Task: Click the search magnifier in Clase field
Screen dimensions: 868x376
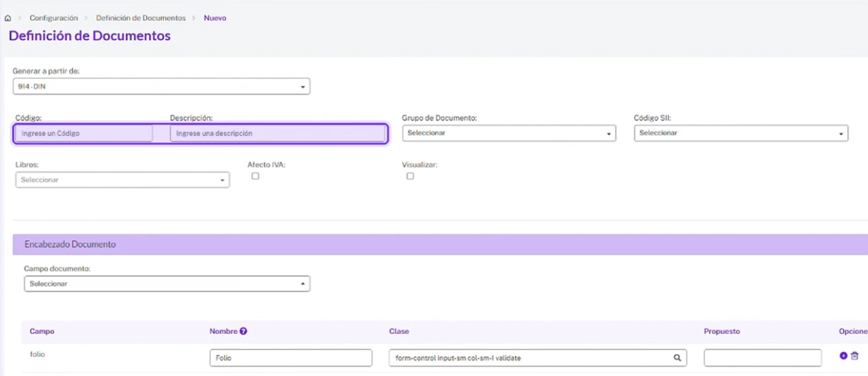Action: pyautogui.click(x=677, y=358)
